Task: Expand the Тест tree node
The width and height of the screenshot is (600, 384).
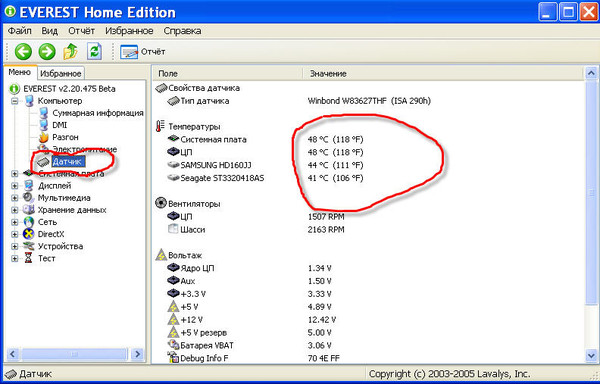Action: 15,259
